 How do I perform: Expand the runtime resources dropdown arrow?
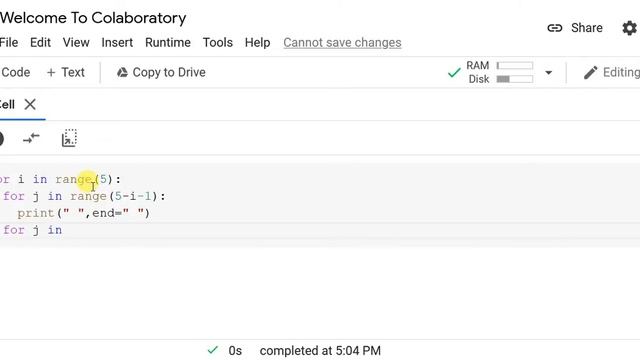[549, 73]
